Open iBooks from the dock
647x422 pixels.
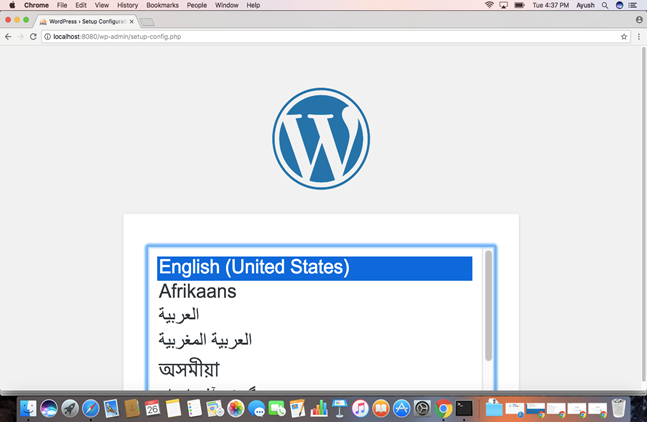(381, 409)
